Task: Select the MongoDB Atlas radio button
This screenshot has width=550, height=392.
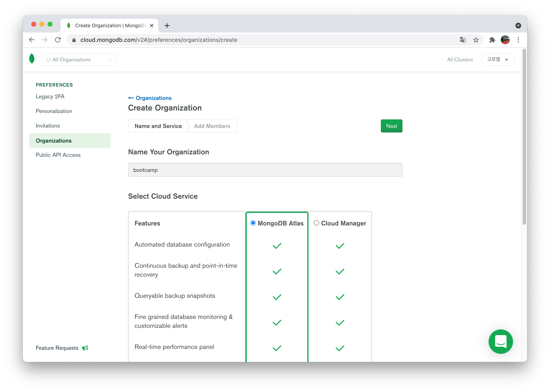Action: point(253,223)
